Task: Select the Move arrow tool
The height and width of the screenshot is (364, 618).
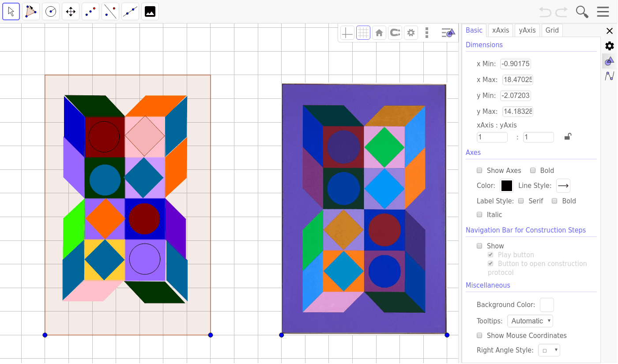Action: 11,11
